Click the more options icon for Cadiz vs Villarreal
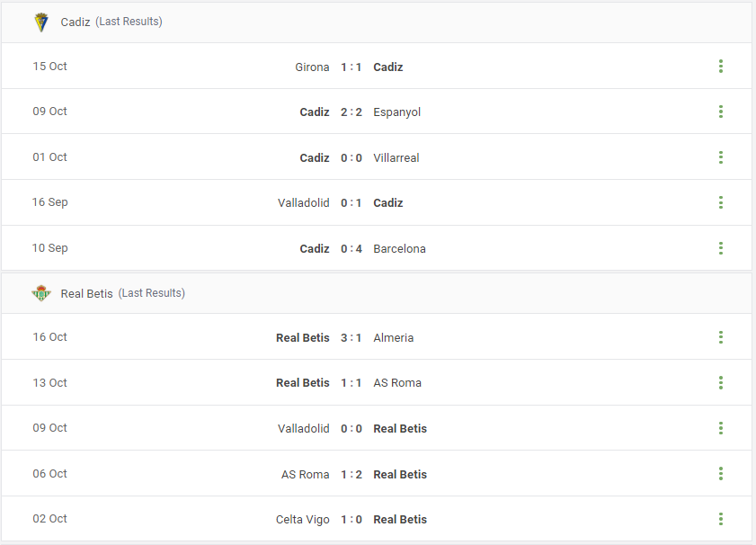The height and width of the screenshot is (545, 756). click(x=721, y=157)
